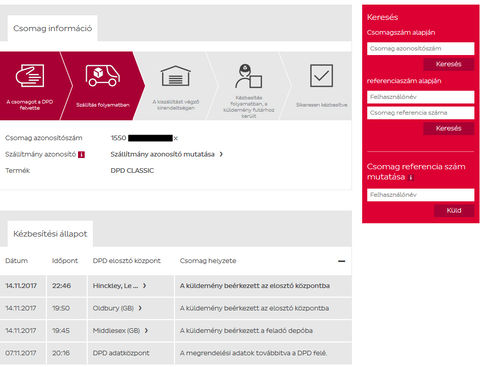Click the successfully delivered checkmark icon

point(321,76)
